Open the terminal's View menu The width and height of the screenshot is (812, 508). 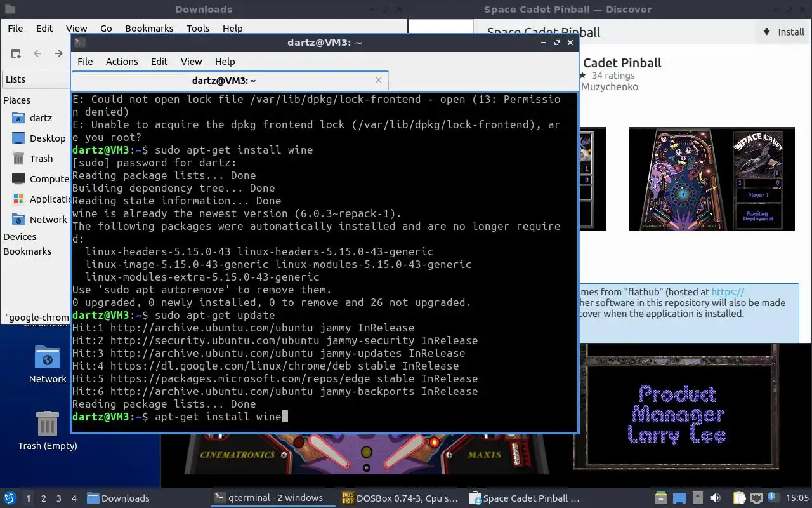[191, 62]
